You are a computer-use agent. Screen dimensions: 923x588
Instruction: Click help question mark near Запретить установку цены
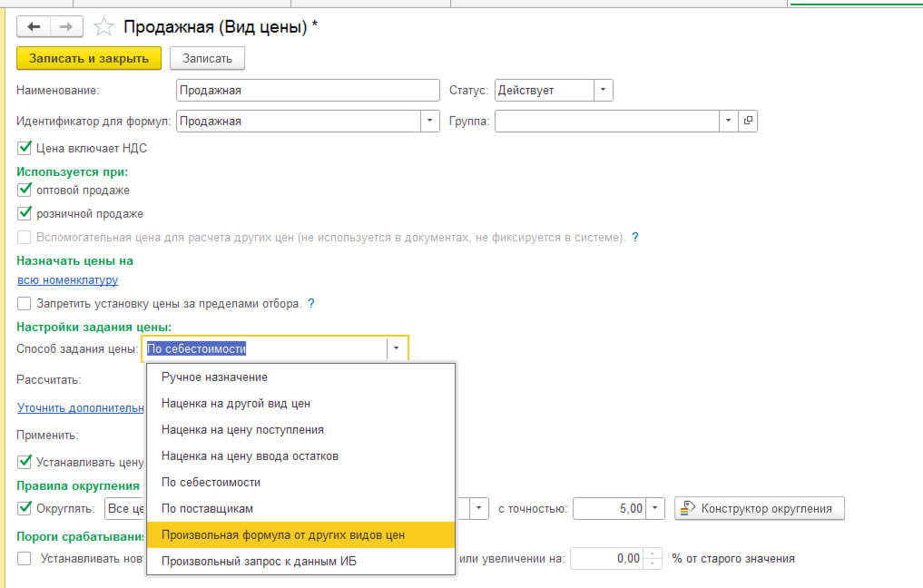pos(311,303)
